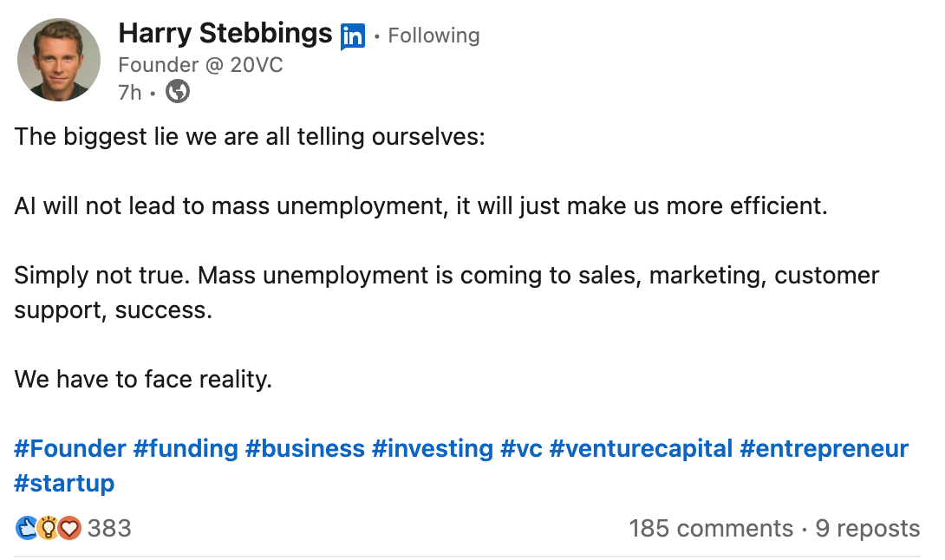
Task: Select the #vc hashtag
Action: [x=521, y=448]
